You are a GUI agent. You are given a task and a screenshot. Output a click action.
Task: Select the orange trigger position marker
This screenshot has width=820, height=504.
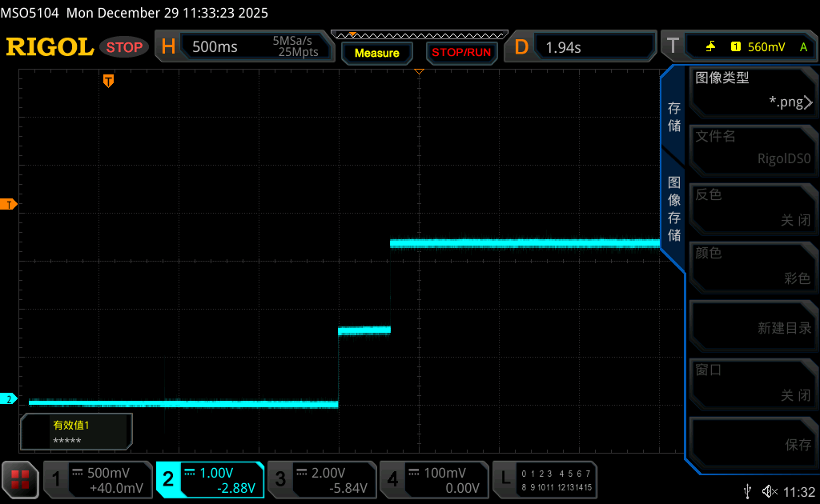108,81
